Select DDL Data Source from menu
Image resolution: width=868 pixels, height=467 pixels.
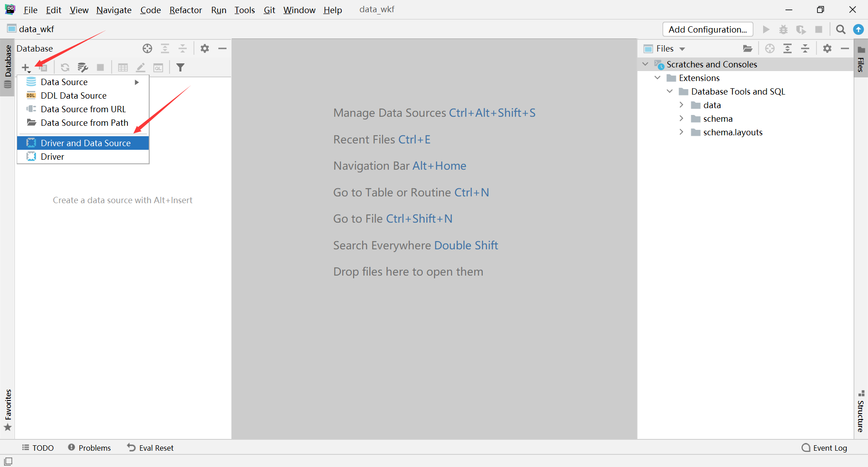[83, 95]
